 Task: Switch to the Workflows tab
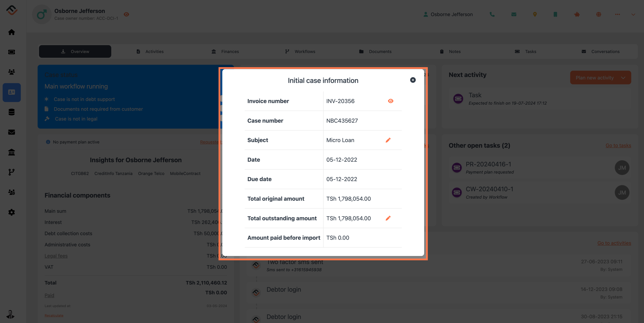pos(300,51)
